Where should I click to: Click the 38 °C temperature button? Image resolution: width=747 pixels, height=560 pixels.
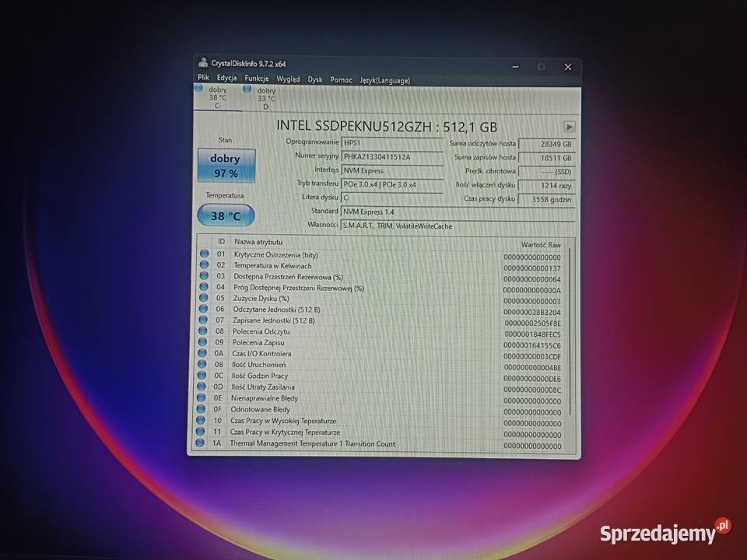click(x=225, y=215)
